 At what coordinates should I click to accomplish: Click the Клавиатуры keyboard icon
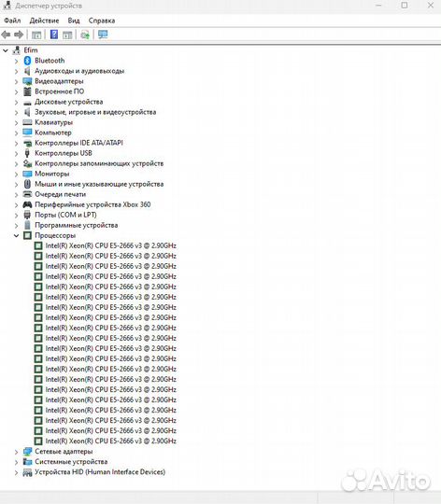click(27, 122)
